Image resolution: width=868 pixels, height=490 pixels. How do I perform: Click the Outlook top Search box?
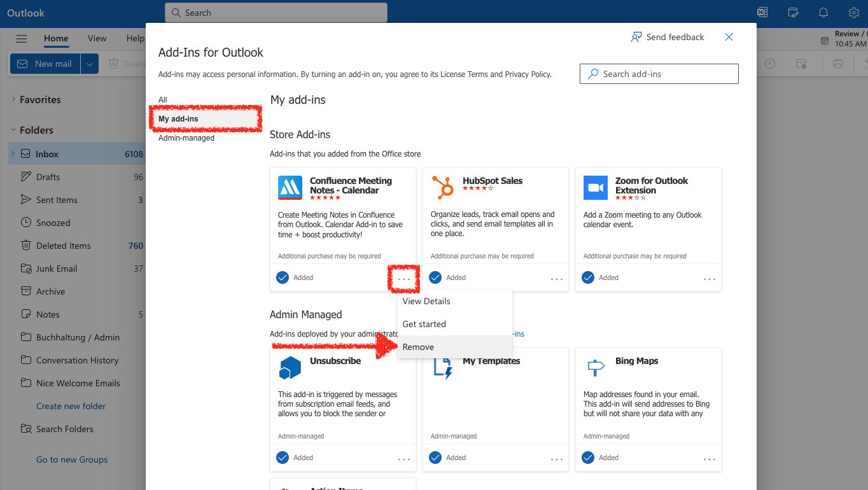click(x=276, y=13)
